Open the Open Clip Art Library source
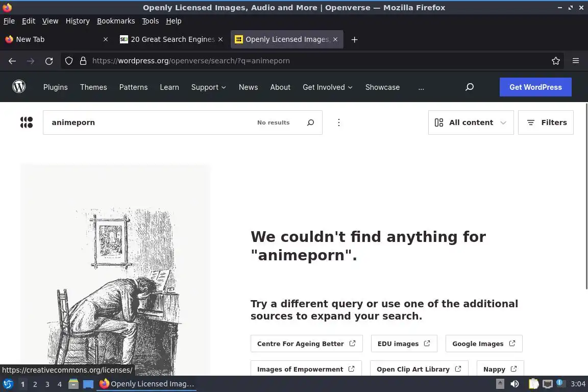Image resolution: width=588 pixels, height=392 pixels. tap(419, 369)
